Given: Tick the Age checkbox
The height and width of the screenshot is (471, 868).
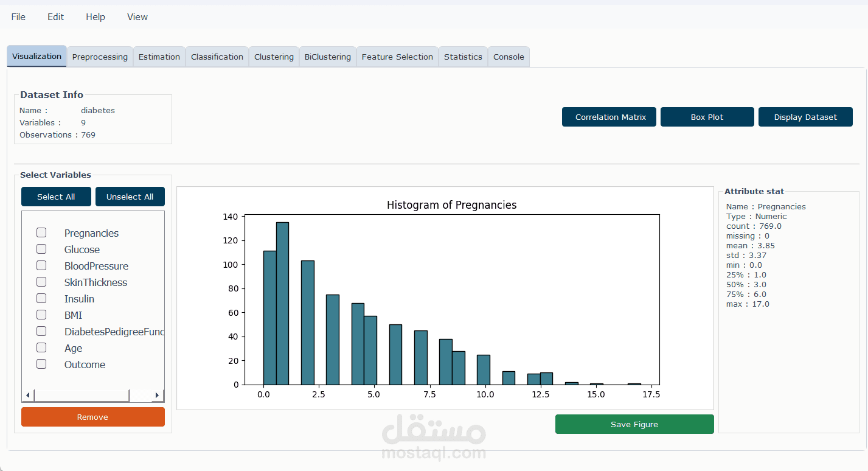Looking at the screenshot, I should point(41,347).
